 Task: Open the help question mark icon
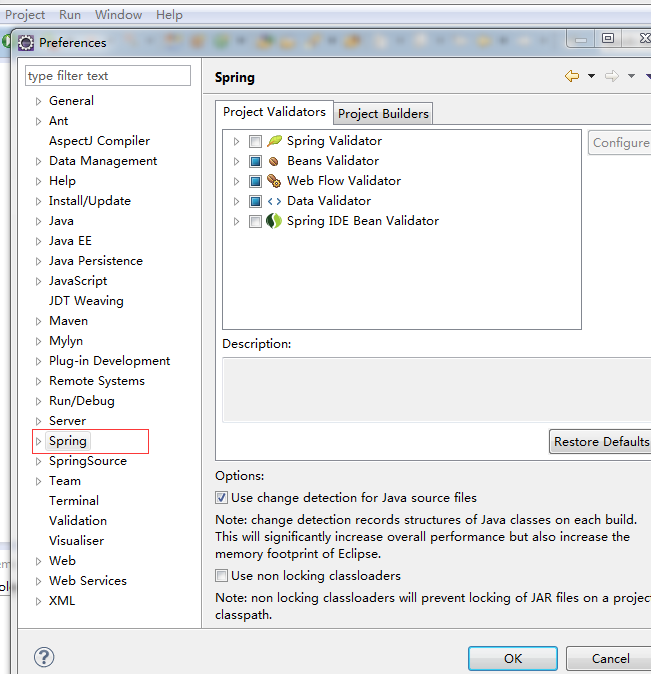coord(44,657)
